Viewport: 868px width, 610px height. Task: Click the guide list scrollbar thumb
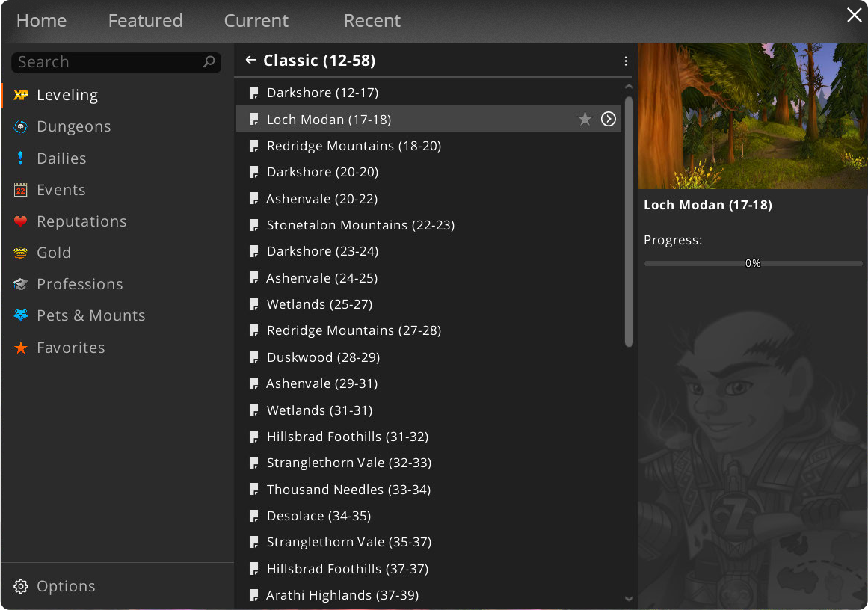(x=629, y=221)
